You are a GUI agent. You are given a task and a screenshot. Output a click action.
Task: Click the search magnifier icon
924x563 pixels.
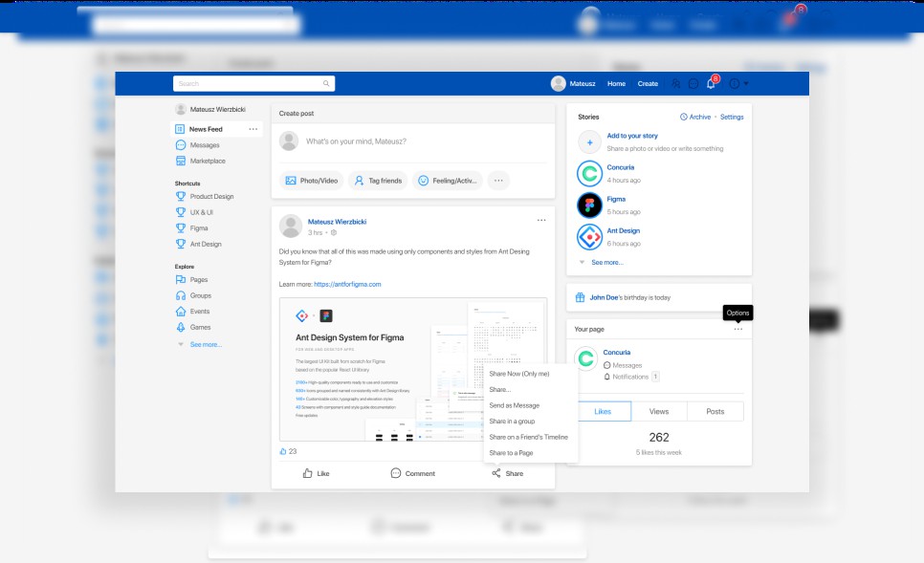pos(326,83)
